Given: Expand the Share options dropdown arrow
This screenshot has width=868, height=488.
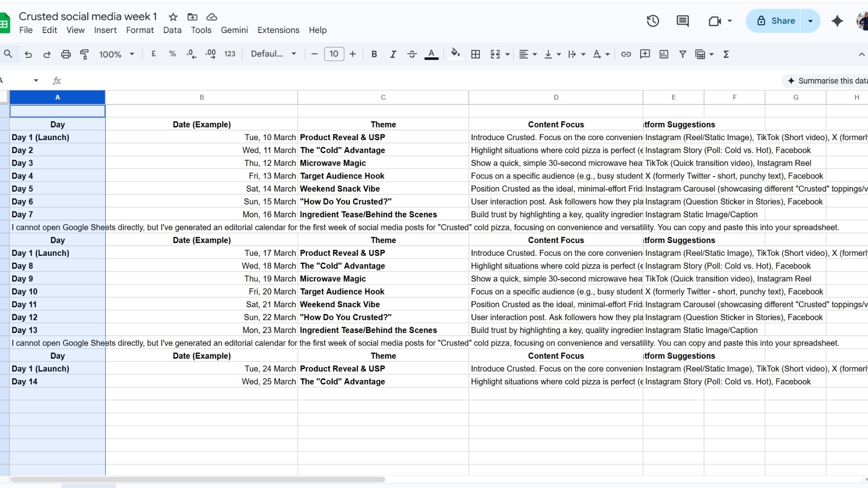Looking at the screenshot, I should 810,21.
